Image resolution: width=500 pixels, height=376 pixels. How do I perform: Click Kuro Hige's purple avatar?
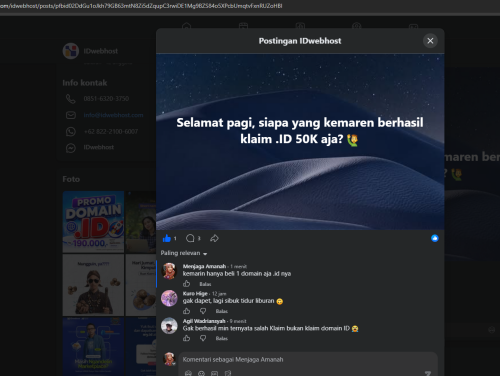click(x=169, y=298)
